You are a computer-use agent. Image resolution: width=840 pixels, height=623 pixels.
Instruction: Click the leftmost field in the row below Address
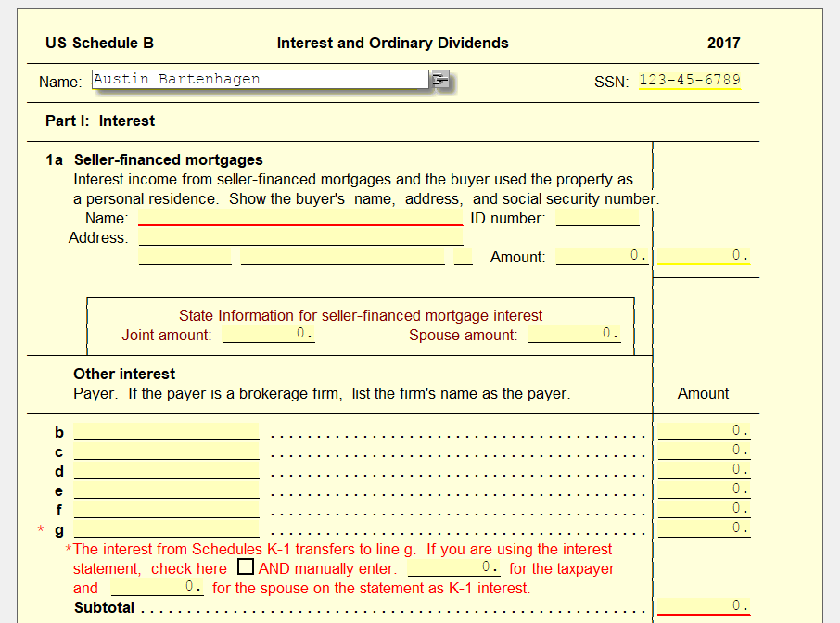(x=185, y=256)
